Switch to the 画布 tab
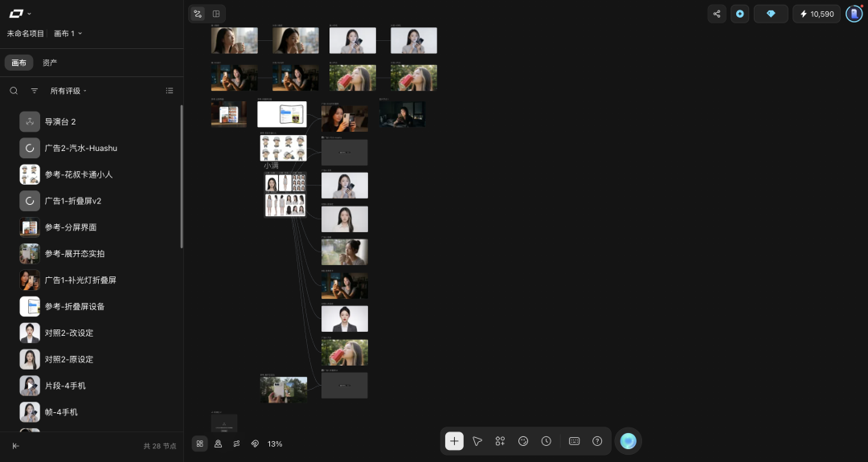The height and width of the screenshot is (462, 868). click(18, 63)
